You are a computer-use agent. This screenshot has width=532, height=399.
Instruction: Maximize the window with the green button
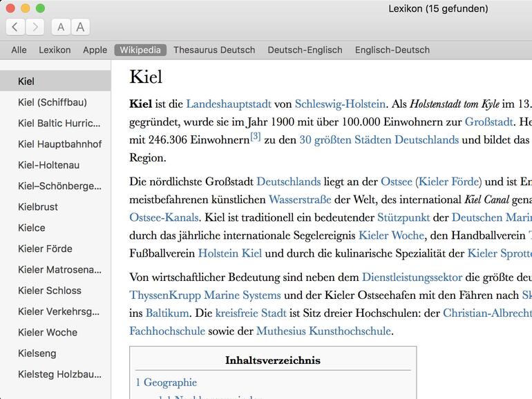coord(40,8)
